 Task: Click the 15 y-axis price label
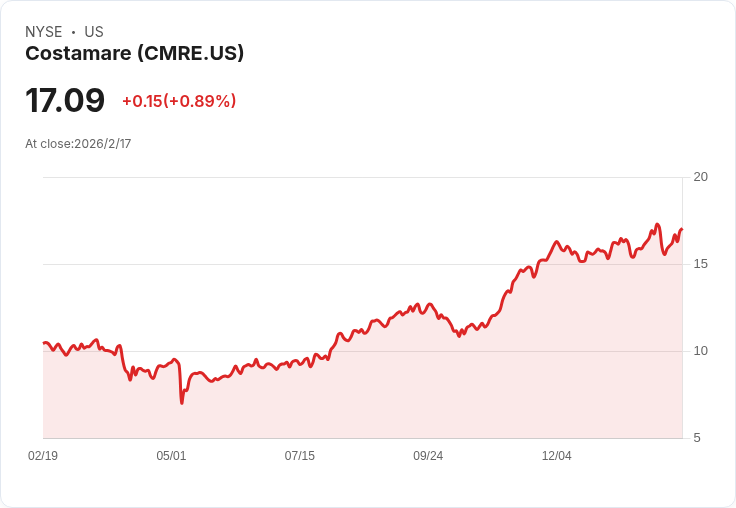[x=701, y=264]
